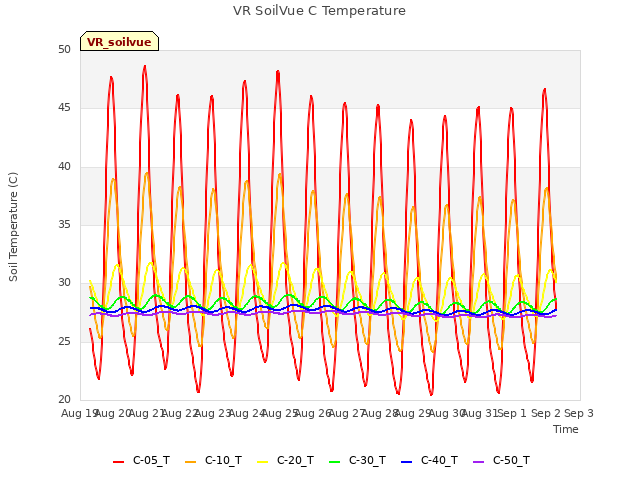Click the VR_soilvue label box
Image resolution: width=640 pixels, height=480 pixels.
pos(119,41)
